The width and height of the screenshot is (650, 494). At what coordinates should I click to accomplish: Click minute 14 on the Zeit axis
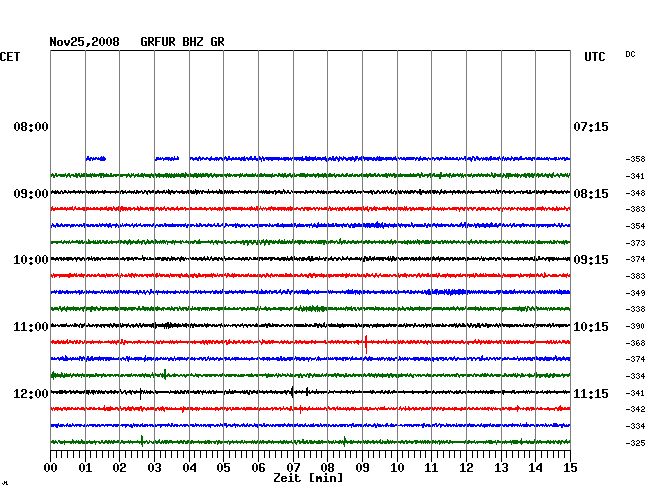[x=535, y=468]
